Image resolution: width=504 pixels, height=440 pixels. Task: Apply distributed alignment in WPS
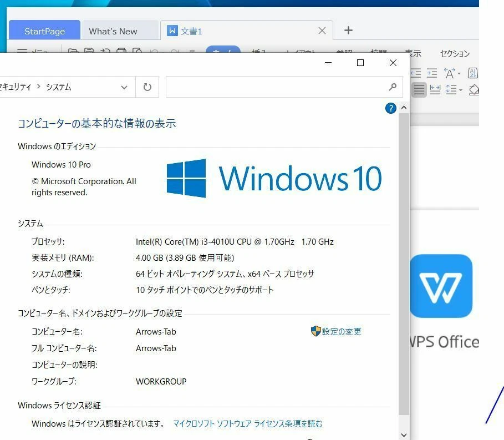[x=435, y=89]
